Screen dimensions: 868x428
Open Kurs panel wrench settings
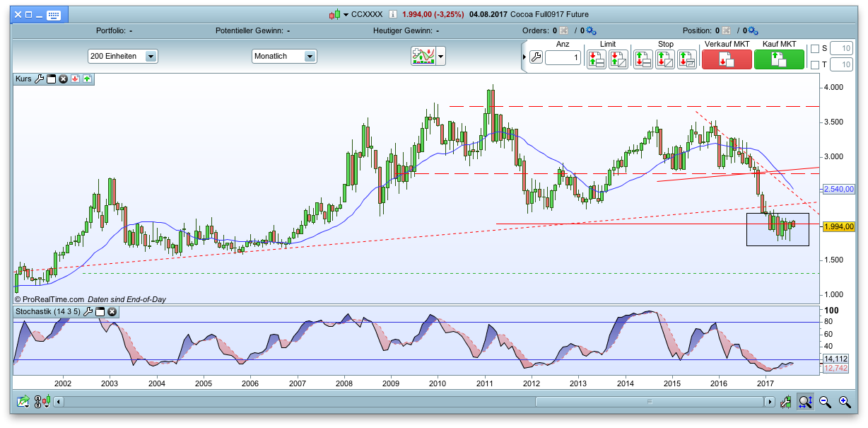point(40,79)
